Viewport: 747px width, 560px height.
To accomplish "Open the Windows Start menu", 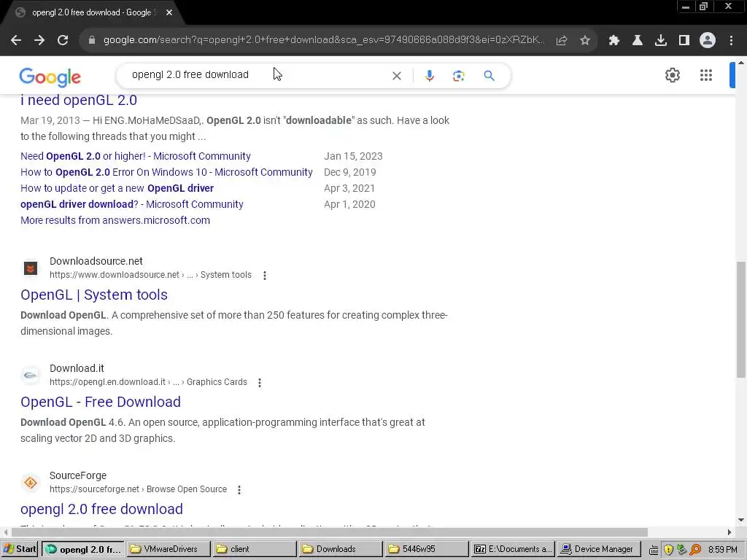I will [x=20, y=549].
